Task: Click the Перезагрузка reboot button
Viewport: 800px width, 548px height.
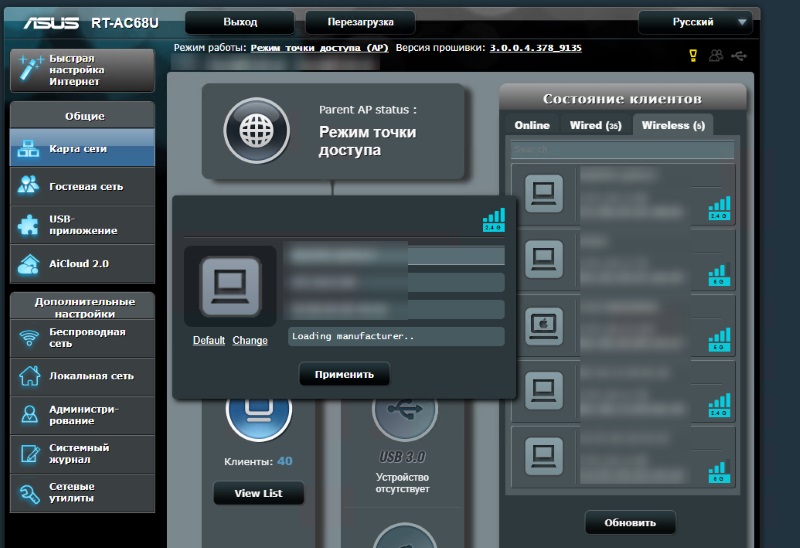Action: [x=360, y=22]
